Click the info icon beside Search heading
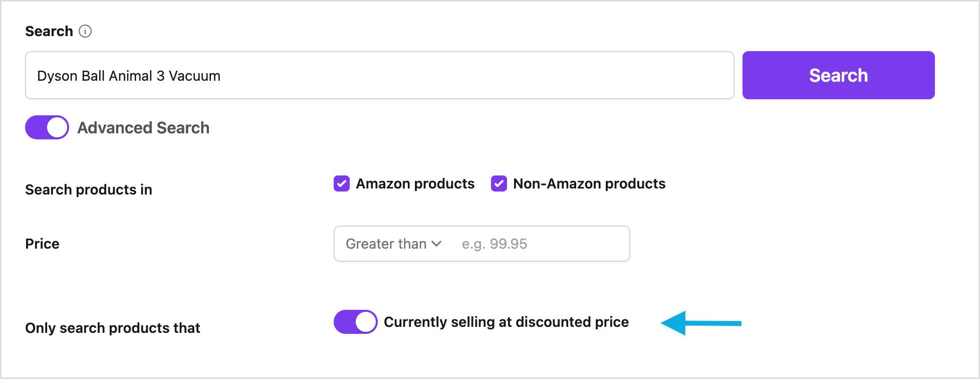 pos(86,31)
